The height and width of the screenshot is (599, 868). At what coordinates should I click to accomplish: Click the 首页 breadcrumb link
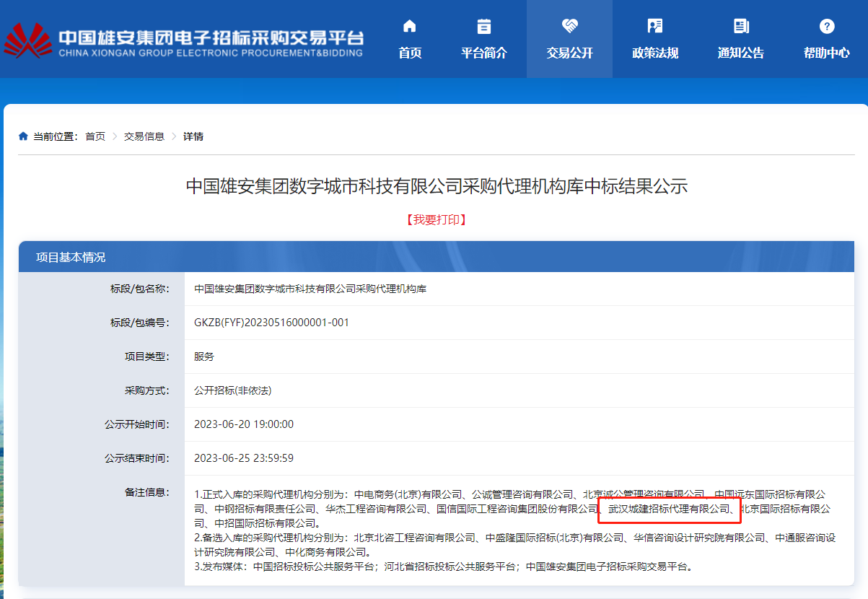point(95,136)
